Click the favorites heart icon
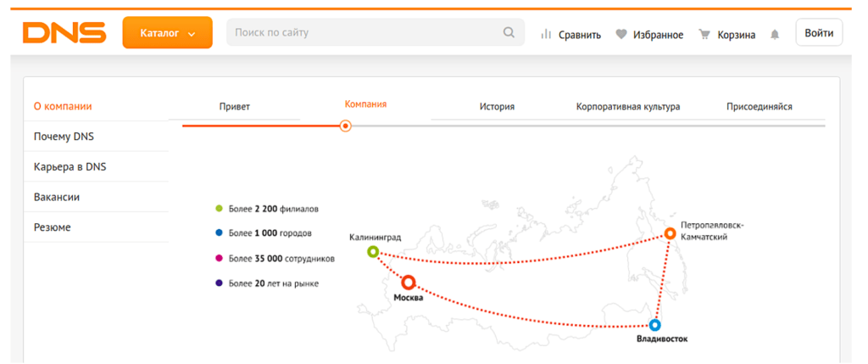The width and height of the screenshot is (868, 364). click(x=621, y=35)
